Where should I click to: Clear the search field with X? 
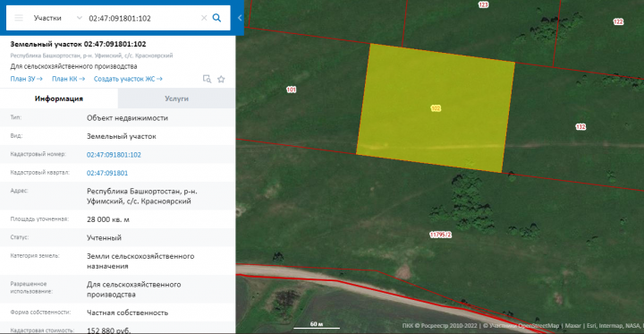[x=204, y=18]
